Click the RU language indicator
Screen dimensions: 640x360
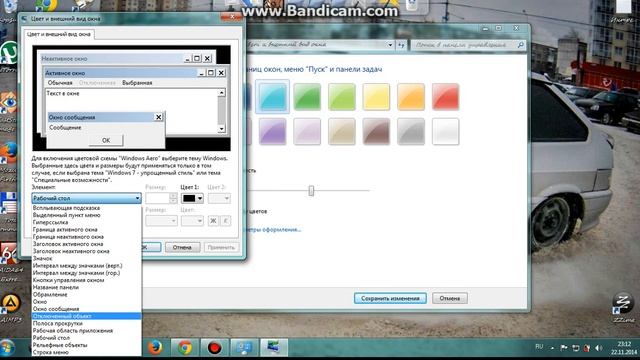coord(539,347)
